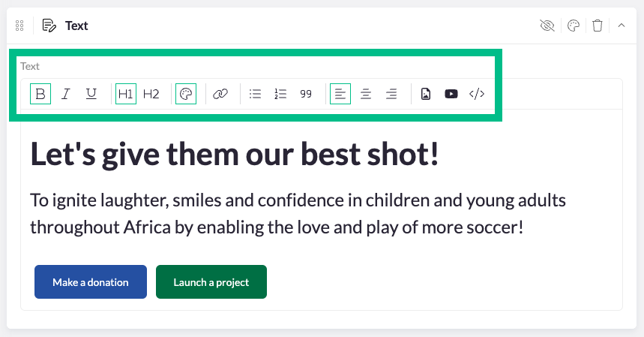Align text to the left
644x337 pixels.
click(340, 94)
